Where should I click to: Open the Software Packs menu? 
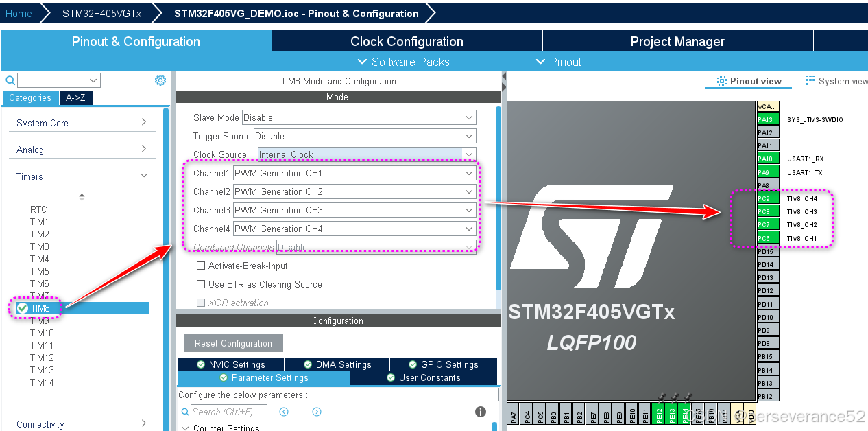(403, 62)
